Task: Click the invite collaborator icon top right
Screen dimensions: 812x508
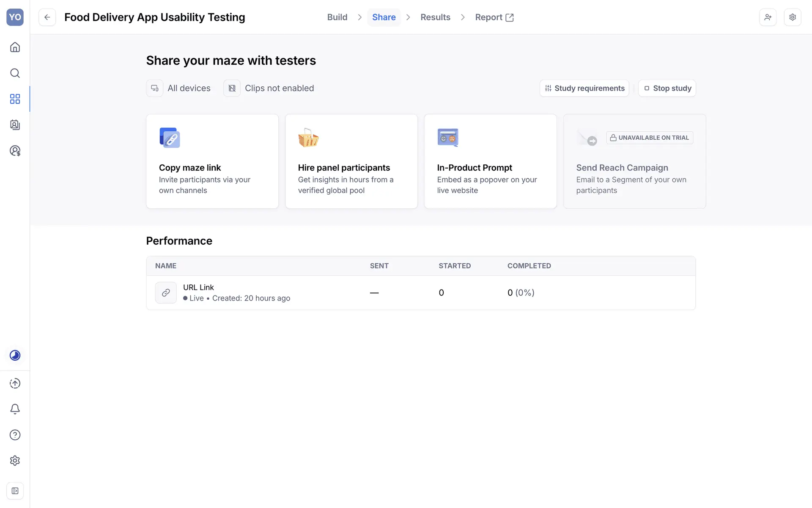Action: pos(768,17)
